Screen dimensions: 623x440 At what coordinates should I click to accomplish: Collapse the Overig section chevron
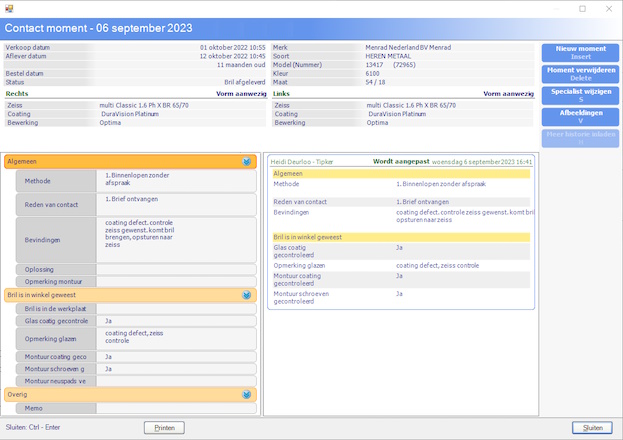[x=246, y=395]
